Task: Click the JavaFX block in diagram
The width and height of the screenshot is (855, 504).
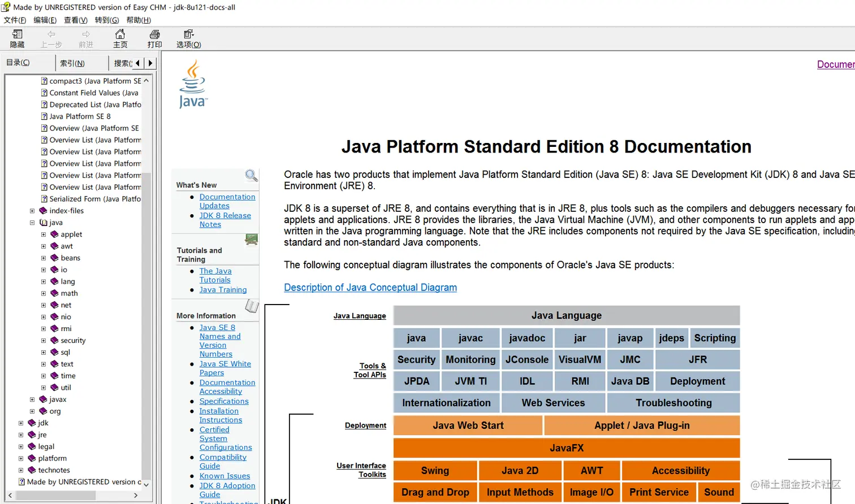Action: [567, 448]
